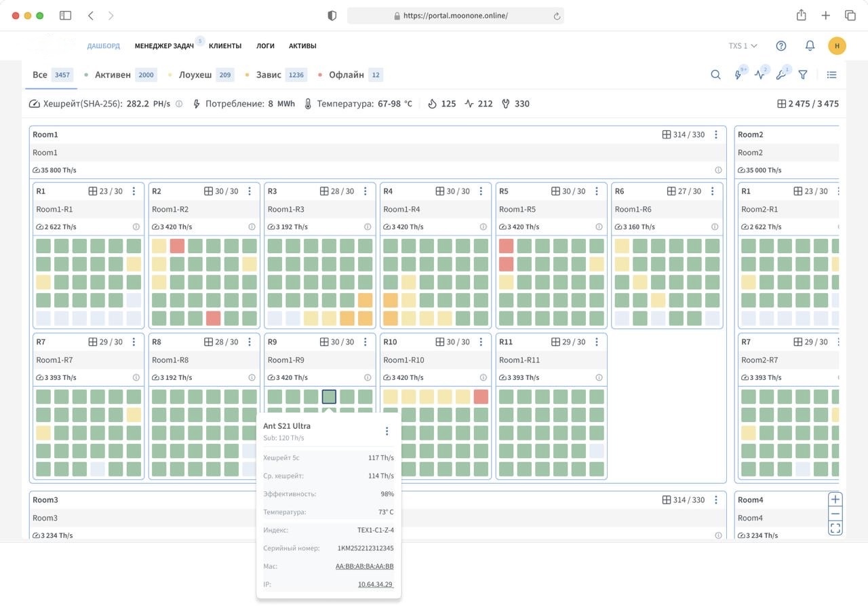Click info icon next to Хешрейт(SHA-256)
868x606 pixels.
coord(179,104)
